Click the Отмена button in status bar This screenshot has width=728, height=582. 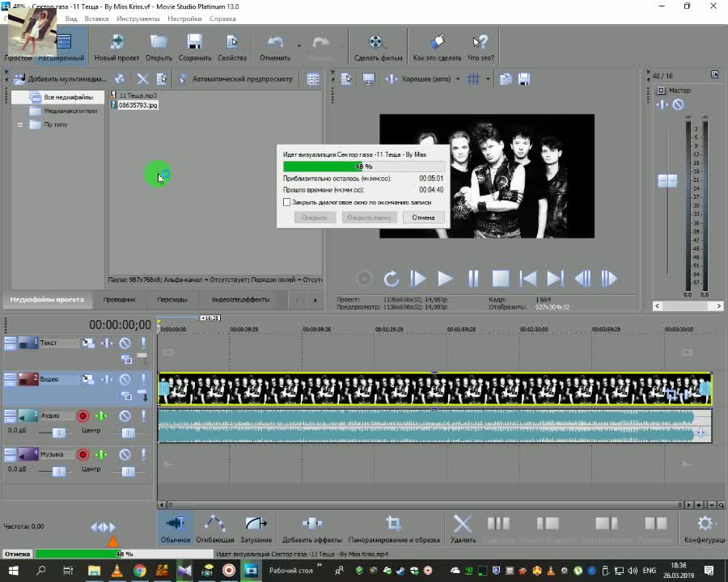[17, 555]
